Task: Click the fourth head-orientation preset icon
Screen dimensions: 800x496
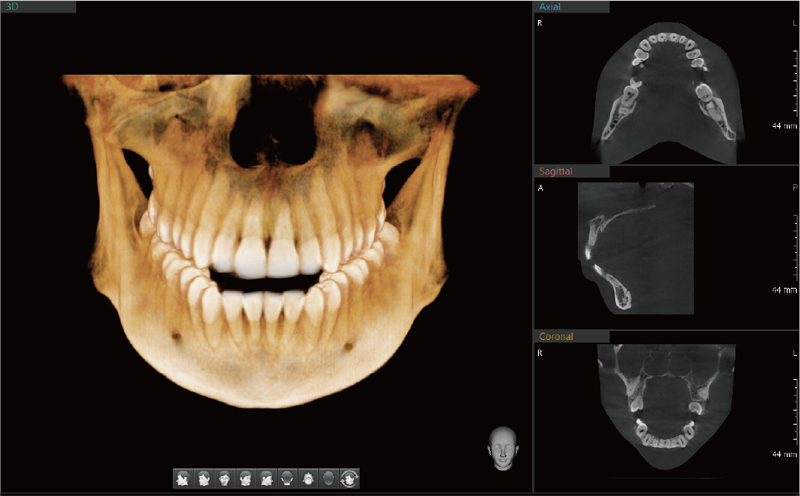Action: (x=246, y=479)
